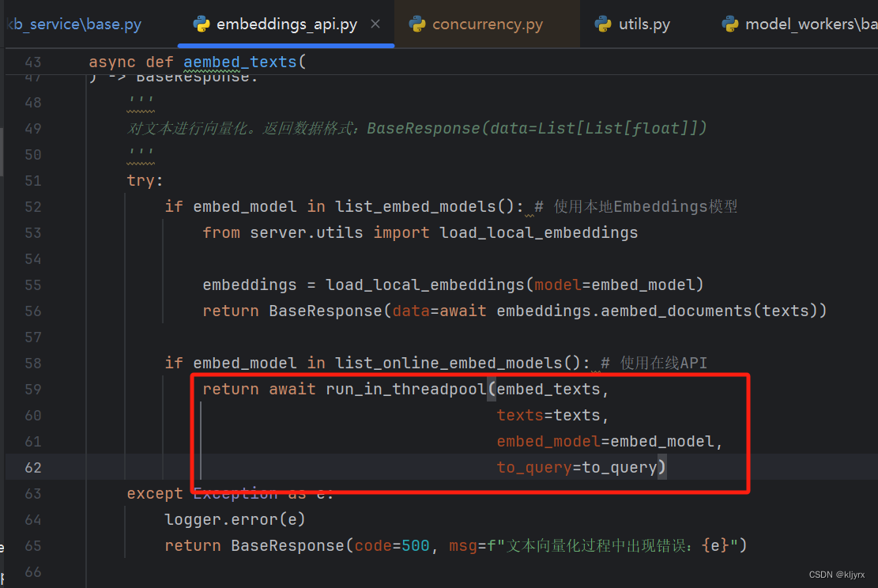
Task: Switch to the kb_service\base.py tab
Action: pyautogui.click(x=73, y=24)
